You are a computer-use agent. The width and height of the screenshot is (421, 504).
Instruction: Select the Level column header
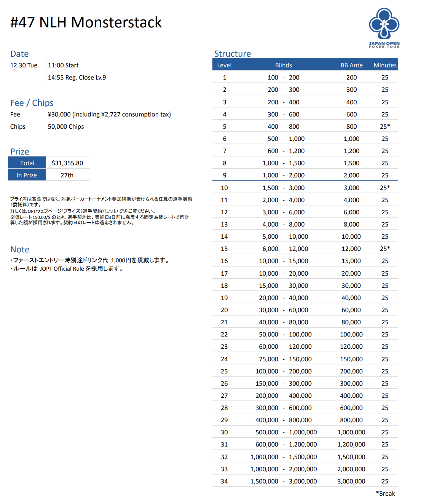(x=224, y=65)
